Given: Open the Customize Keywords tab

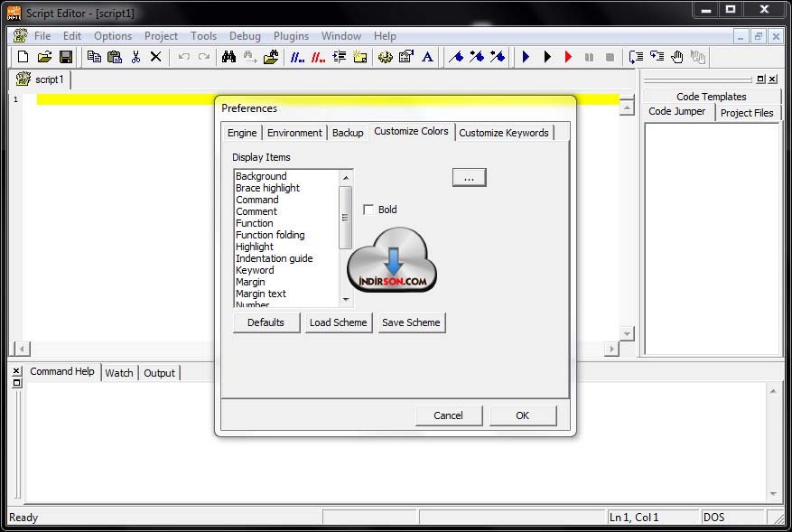Looking at the screenshot, I should pos(504,133).
